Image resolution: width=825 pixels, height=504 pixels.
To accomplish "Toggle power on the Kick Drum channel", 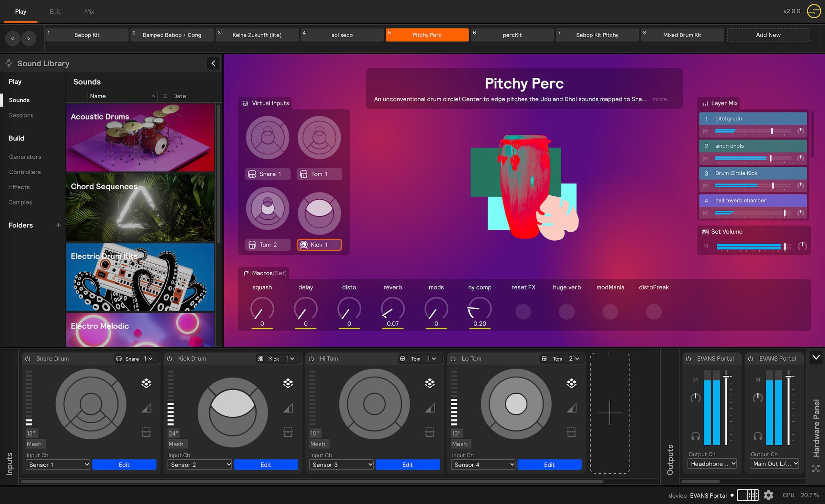I will pos(170,358).
